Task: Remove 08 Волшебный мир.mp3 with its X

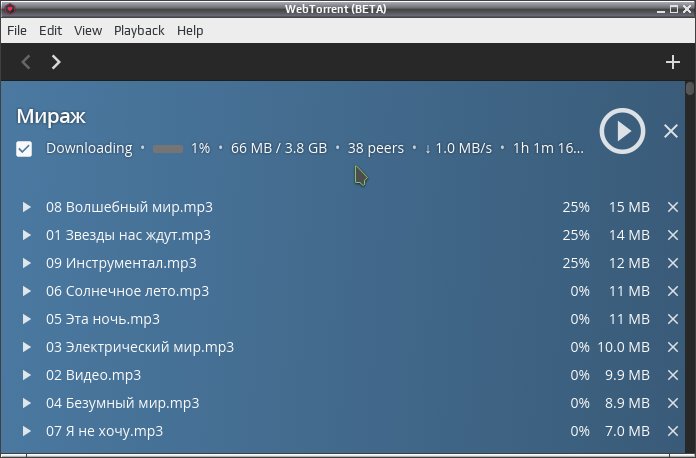Action: click(673, 207)
